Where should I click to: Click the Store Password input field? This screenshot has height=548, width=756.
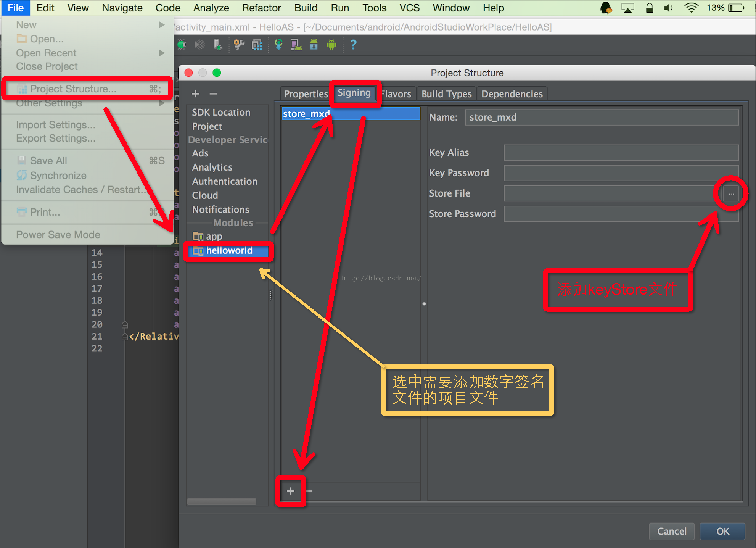point(621,214)
